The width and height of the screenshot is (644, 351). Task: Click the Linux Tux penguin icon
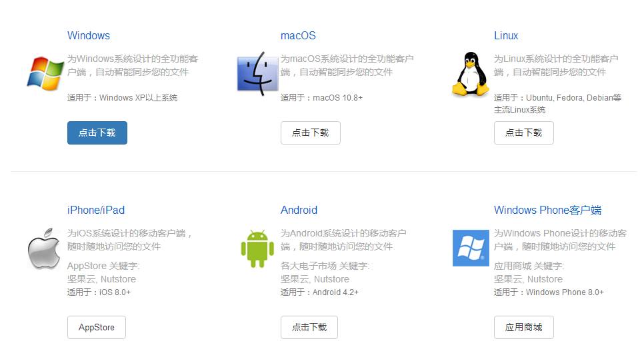coord(471,75)
